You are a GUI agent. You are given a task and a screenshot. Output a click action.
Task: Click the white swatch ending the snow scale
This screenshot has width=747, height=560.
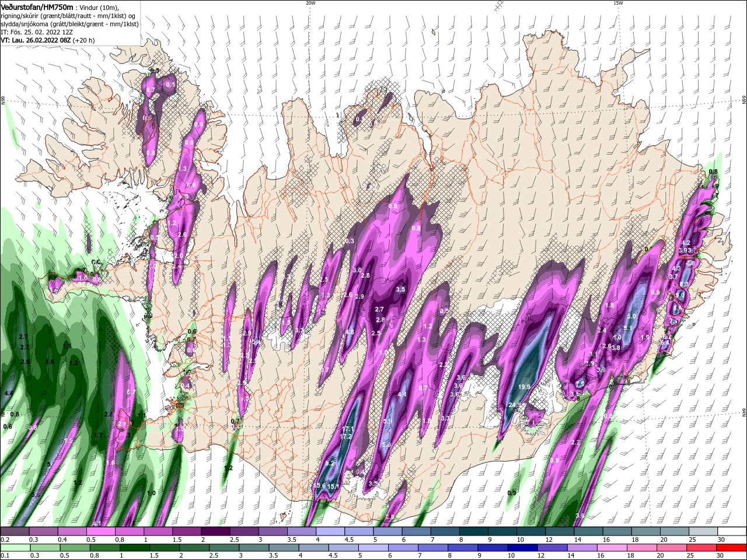[732, 531]
